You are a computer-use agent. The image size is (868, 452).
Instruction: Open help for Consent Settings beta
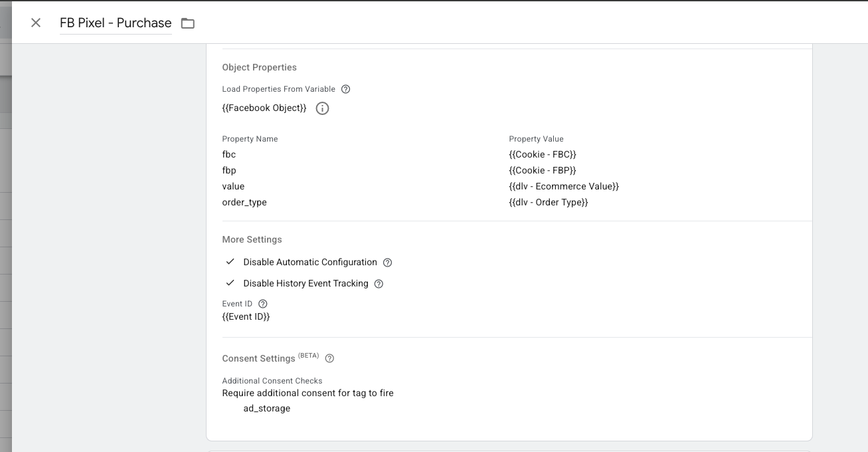click(x=329, y=358)
